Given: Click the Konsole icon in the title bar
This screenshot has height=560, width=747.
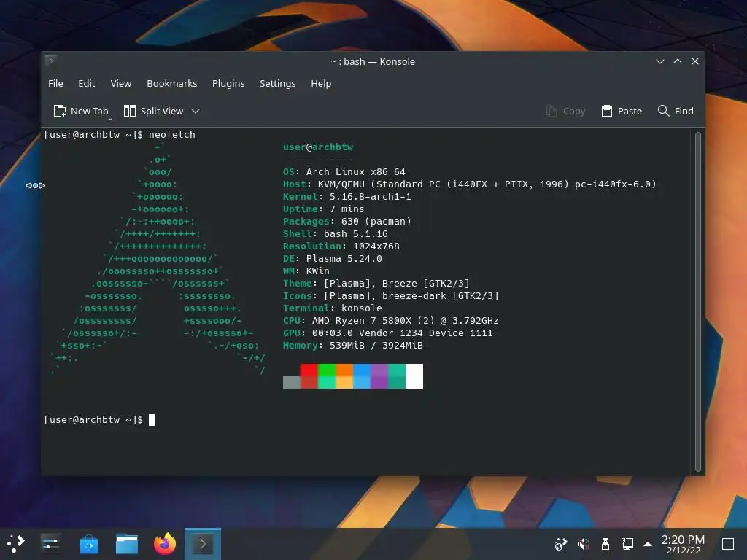Looking at the screenshot, I should pos(50,61).
